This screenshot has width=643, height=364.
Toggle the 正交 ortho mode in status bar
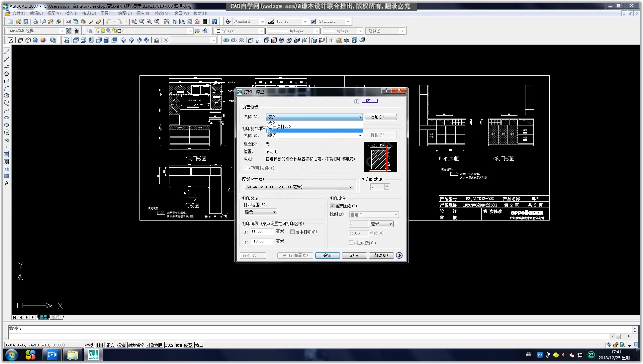(111, 345)
